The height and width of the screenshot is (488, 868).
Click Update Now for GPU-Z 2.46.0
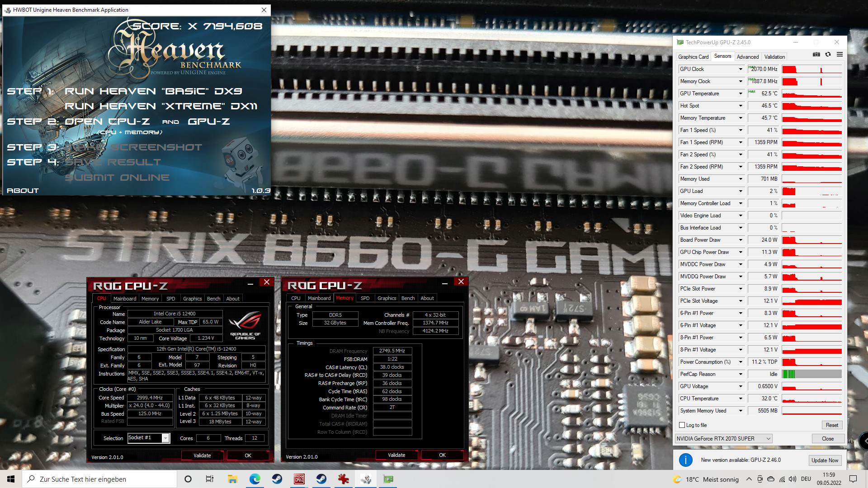coord(825,460)
